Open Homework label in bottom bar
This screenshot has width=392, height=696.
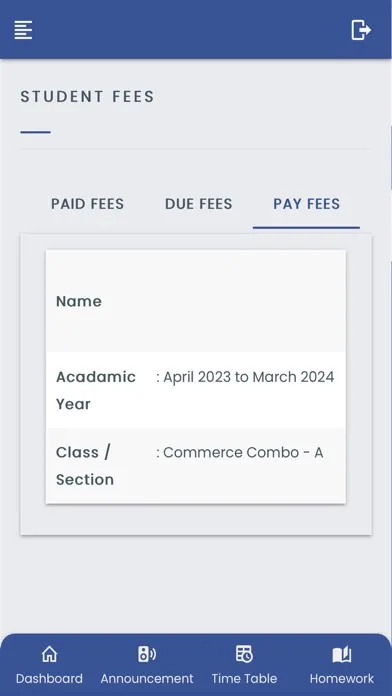point(342,678)
